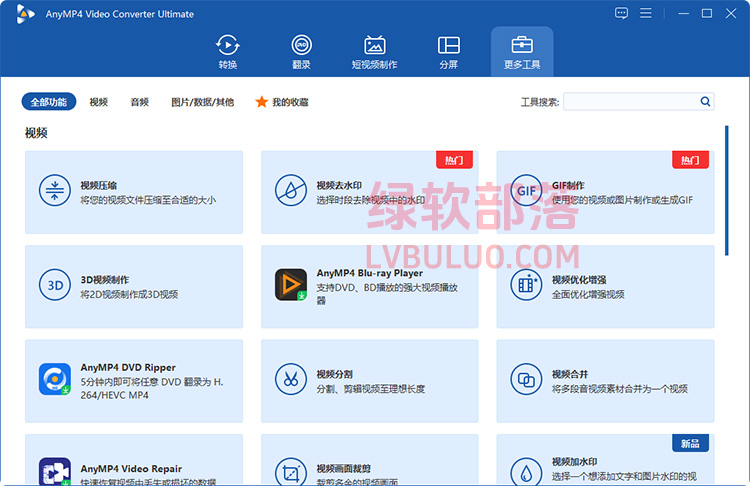Click description 分割、剪辑视频至理想长度
750x486 pixels.
370,388
